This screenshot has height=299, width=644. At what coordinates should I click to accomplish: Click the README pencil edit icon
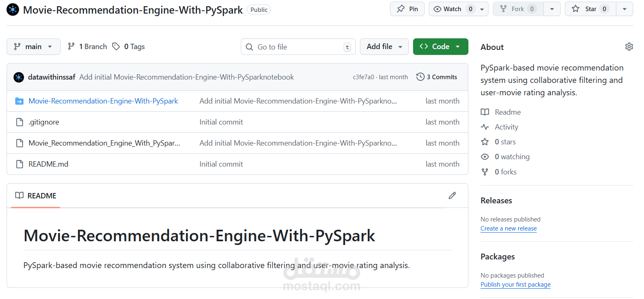click(x=452, y=195)
